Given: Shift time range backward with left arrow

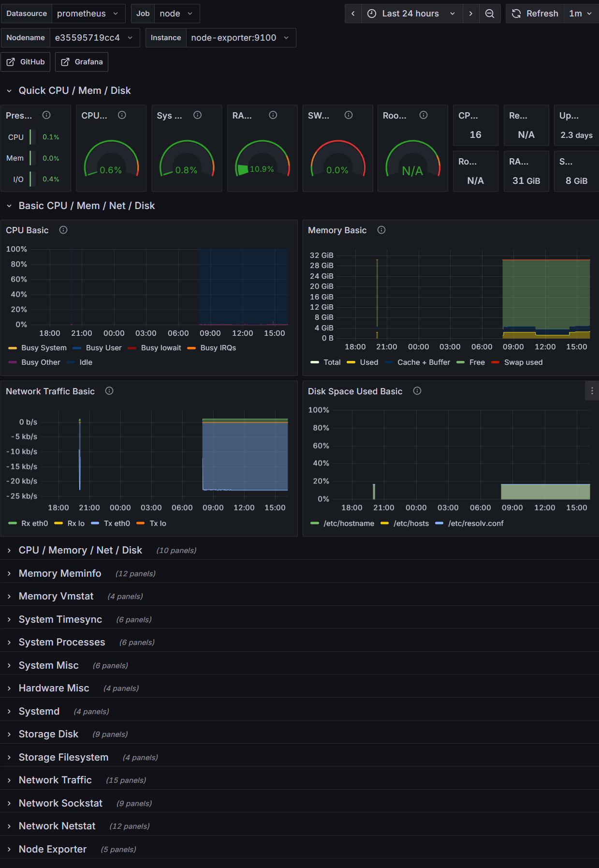Looking at the screenshot, I should [353, 14].
